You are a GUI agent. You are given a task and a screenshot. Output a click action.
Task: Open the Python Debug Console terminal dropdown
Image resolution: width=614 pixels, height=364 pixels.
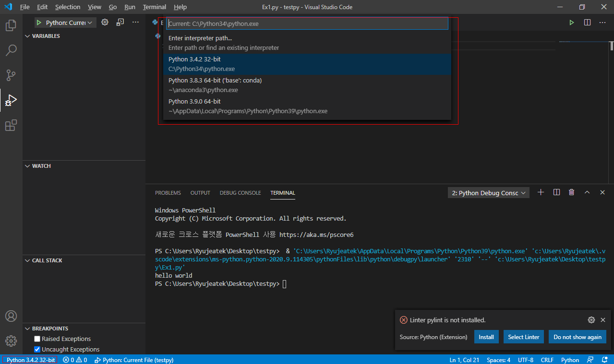point(488,193)
